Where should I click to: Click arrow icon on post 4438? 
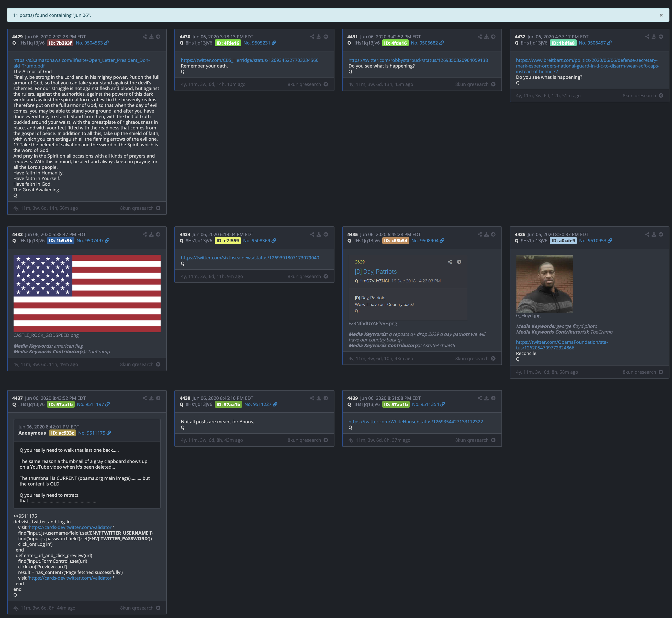click(x=326, y=398)
